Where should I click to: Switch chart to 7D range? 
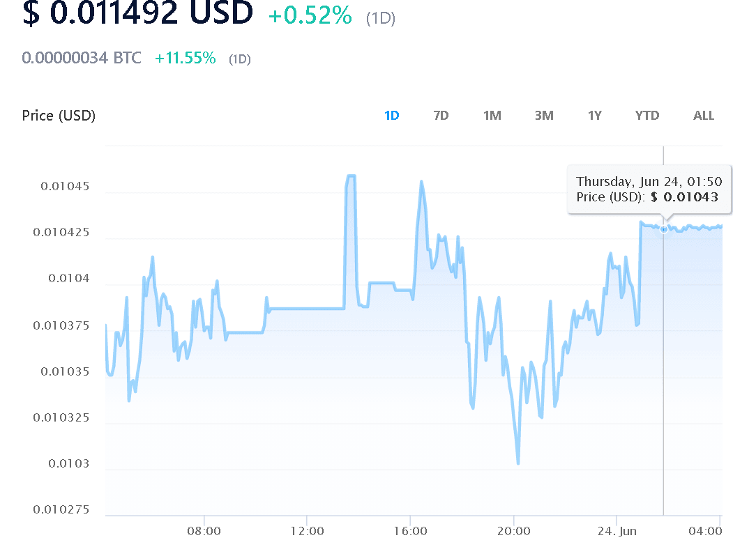[x=441, y=116]
